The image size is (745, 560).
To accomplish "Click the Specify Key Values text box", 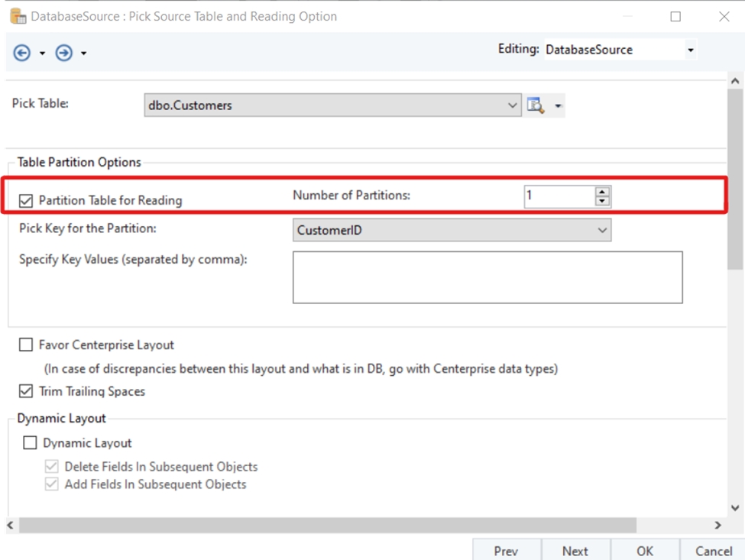I will [x=487, y=277].
